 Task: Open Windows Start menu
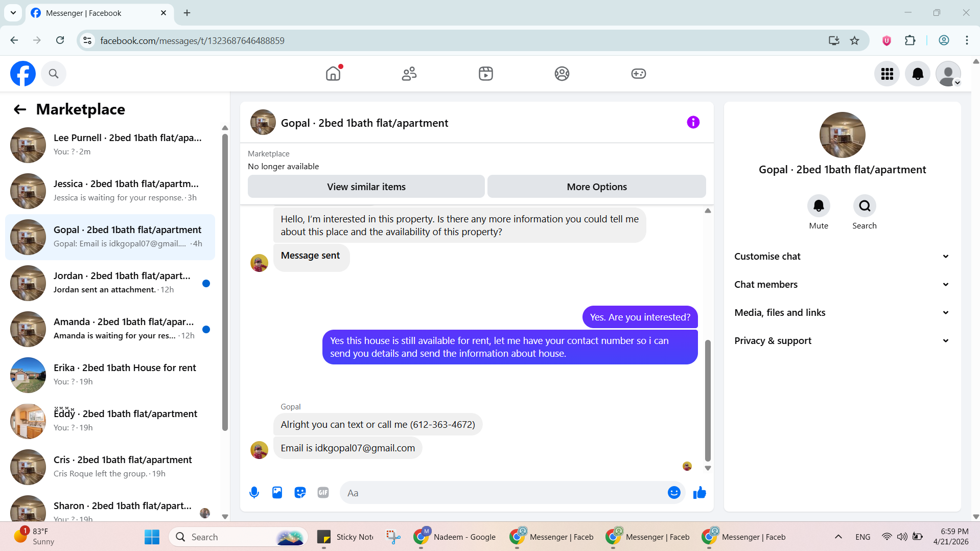click(x=152, y=537)
